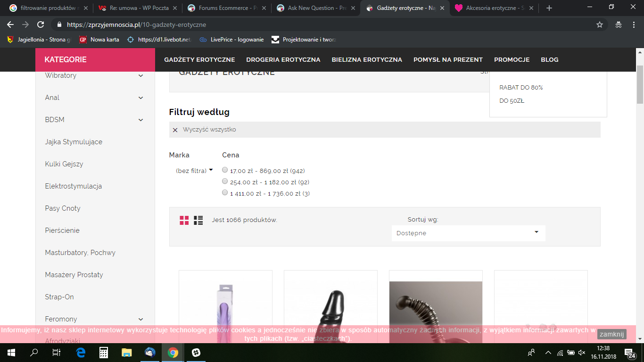Open the 'Masażery Prostaty' category
The width and height of the screenshot is (644, 362).
coord(74,275)
